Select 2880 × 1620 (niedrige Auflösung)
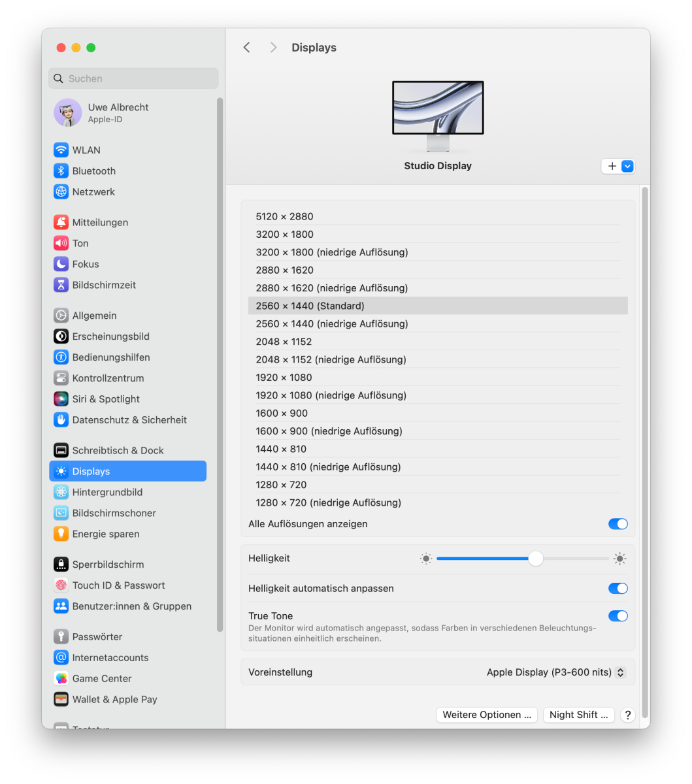 pos(438,288)
